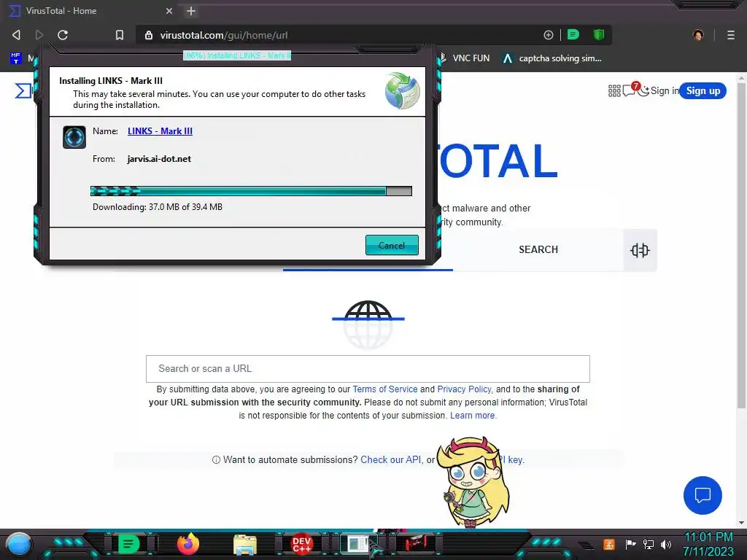Open the Terms of Service link
Screen dimensions: 747x560
[385, 389]
